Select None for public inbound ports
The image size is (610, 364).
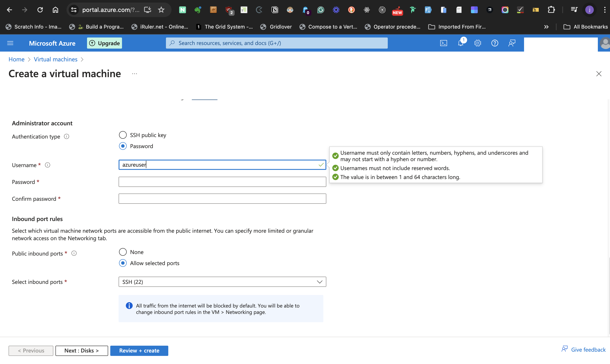[123, 252]
